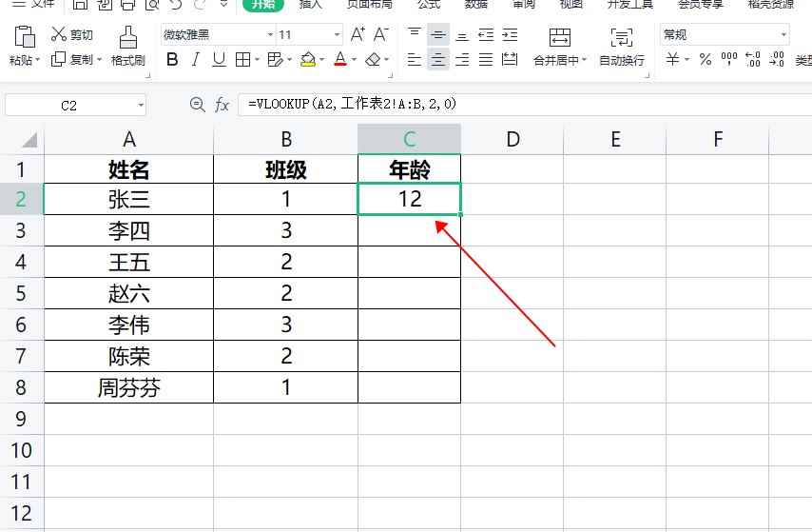Select the Format Painter (格式刷) tool
The height and width of the screenshot is (532, 812).
coord(128,46)
